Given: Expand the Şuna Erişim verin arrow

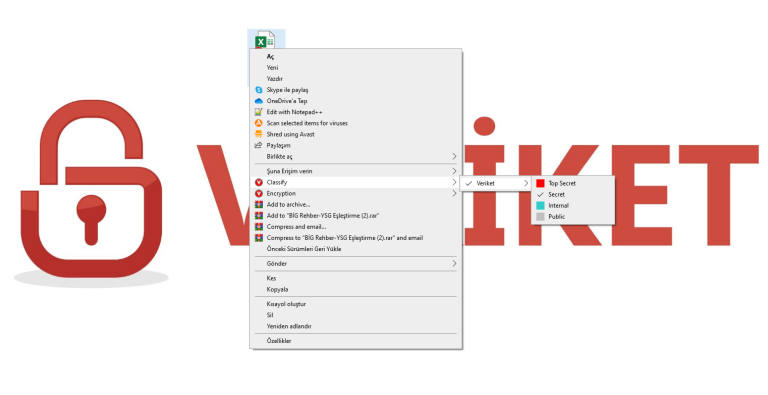Looking at the screenshot, I should [454, 171].
